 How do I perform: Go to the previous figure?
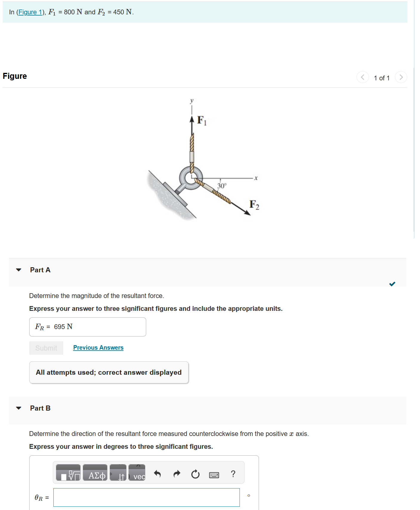pyautogui.click(x=362, y=77)
